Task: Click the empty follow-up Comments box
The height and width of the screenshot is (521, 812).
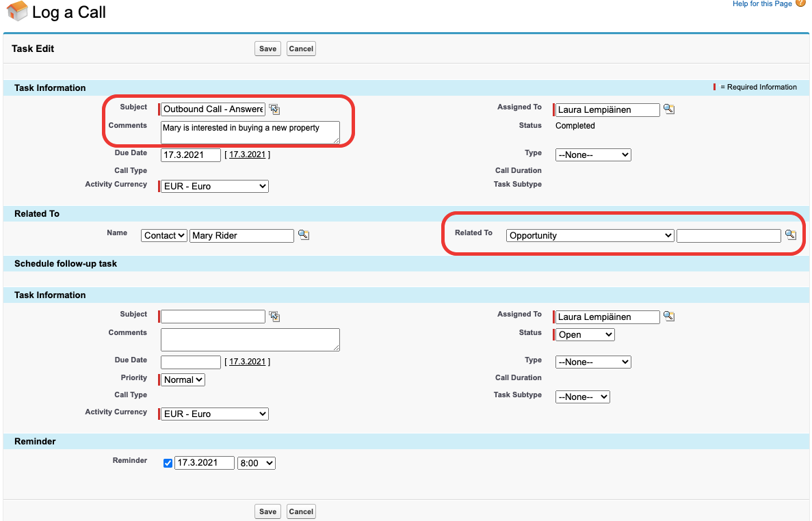Action: (250, 339)
